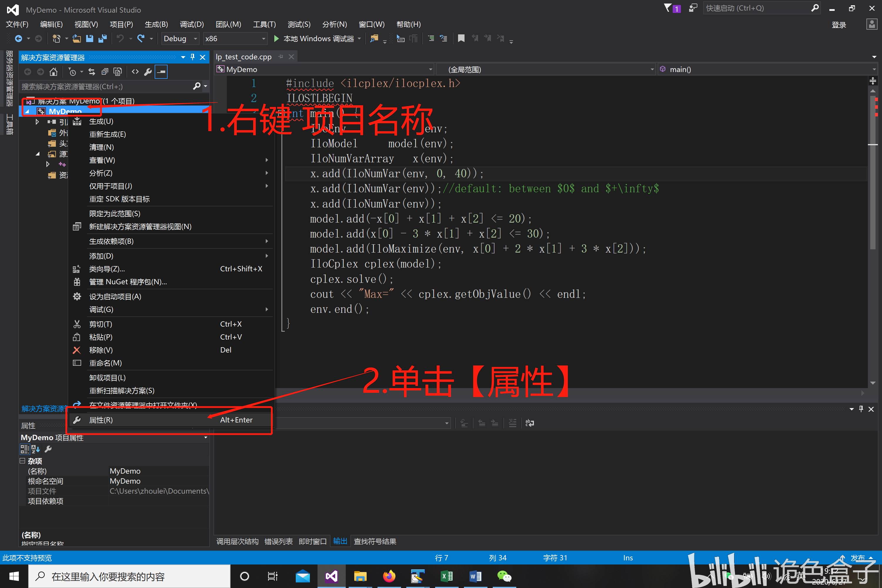单击解决方案资源管理器中的主页图标

pos(54,72)
